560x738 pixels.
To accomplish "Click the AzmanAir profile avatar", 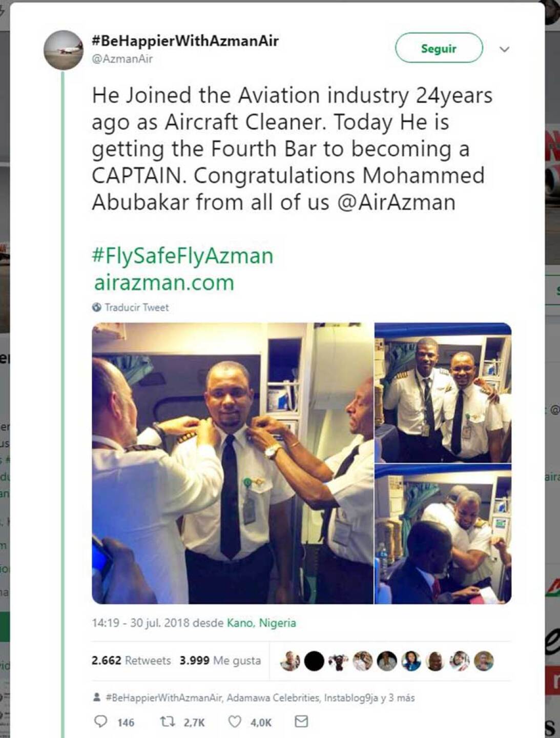I will tap(64, 50).
